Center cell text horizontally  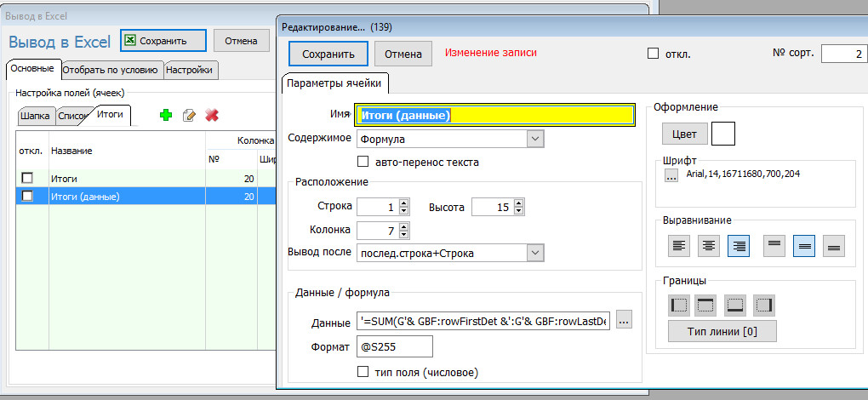[708, 246]
